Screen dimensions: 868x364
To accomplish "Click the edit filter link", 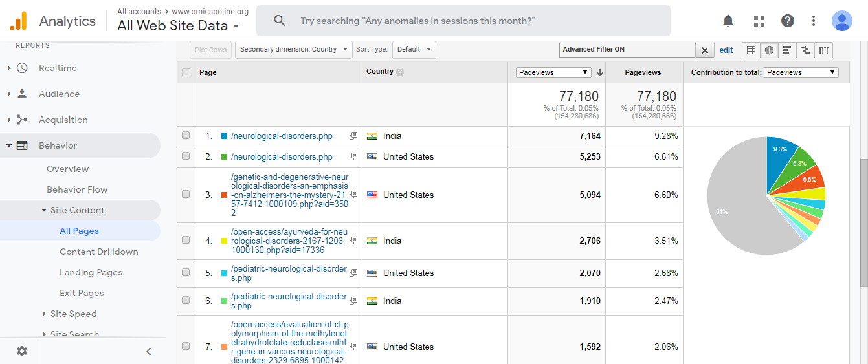I will click(x=726, y=50).
